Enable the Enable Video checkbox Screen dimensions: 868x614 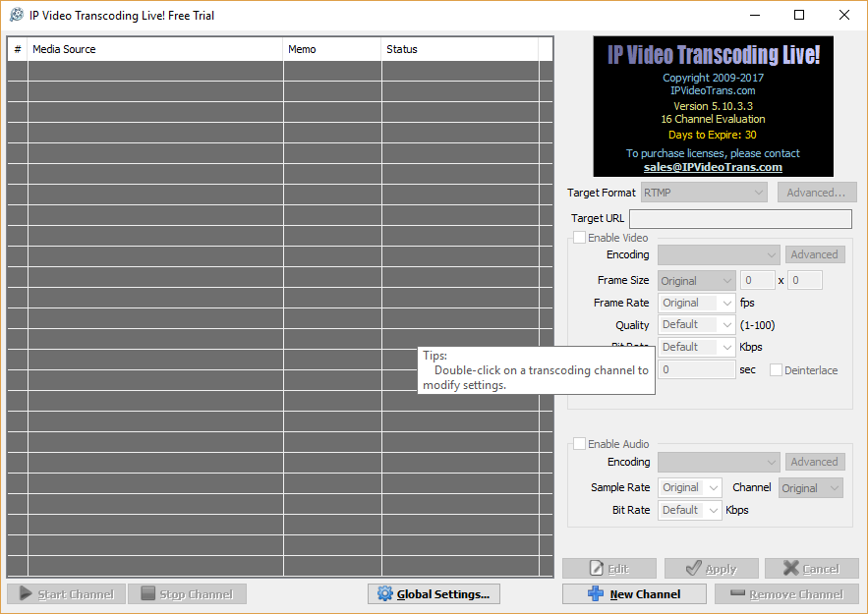point(579,237)
